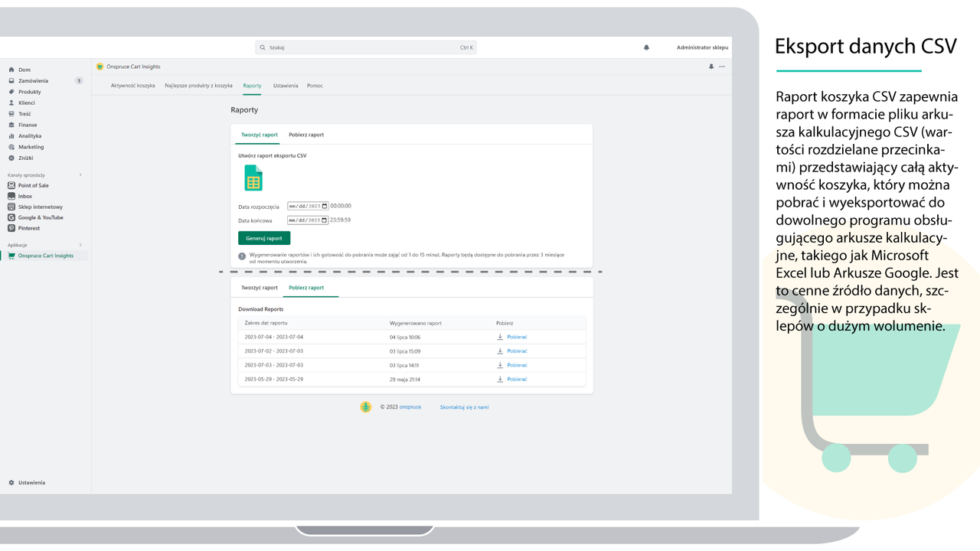Open the three-dot more actions menu
The height and width of the screenshot is (551, 980).
(x=722, y=67)
